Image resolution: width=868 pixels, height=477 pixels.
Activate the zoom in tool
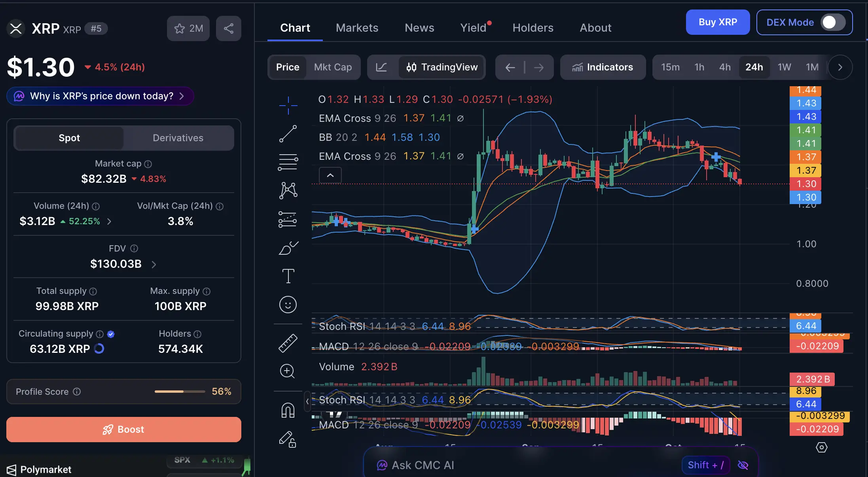pyautogui.click(x=288, y=371)
